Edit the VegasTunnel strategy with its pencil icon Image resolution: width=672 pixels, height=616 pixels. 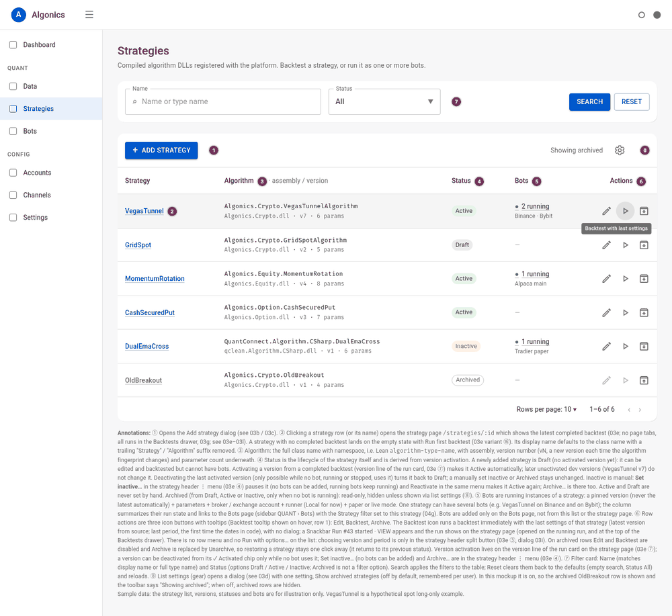point(606,211)
